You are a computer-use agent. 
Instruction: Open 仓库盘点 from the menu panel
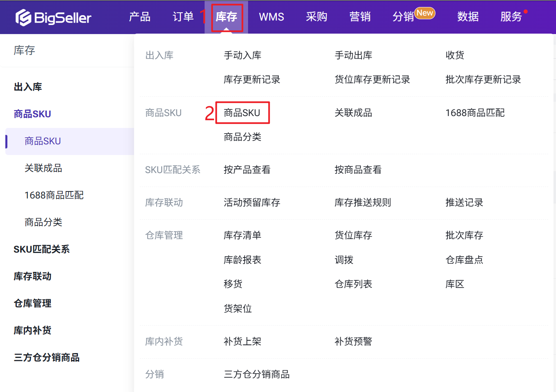pos(464,260)
